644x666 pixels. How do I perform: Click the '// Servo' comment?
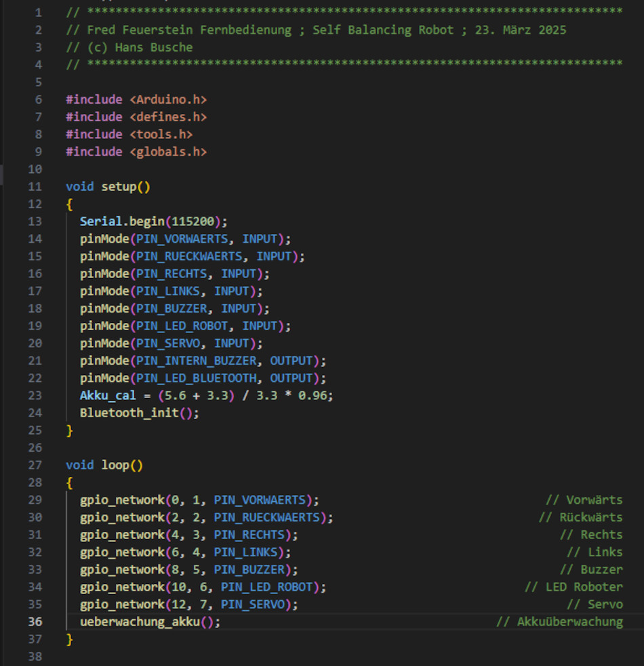coord(595,604)
